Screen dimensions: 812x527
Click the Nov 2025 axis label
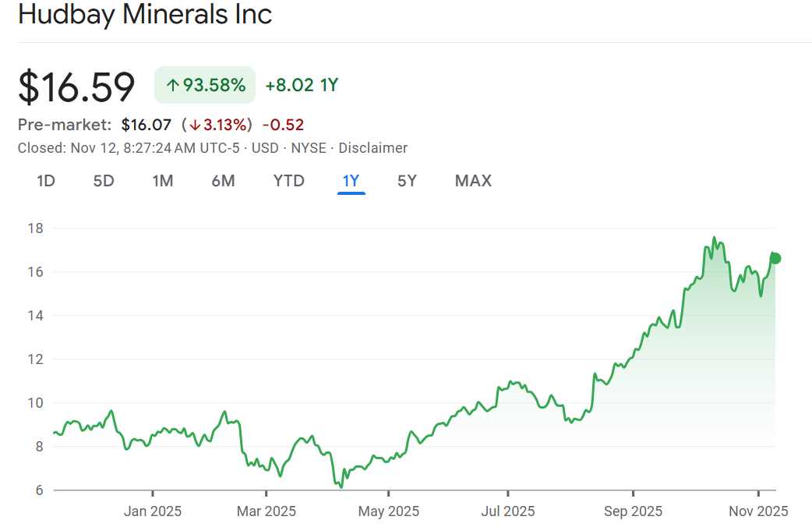[x=758, y=511]
